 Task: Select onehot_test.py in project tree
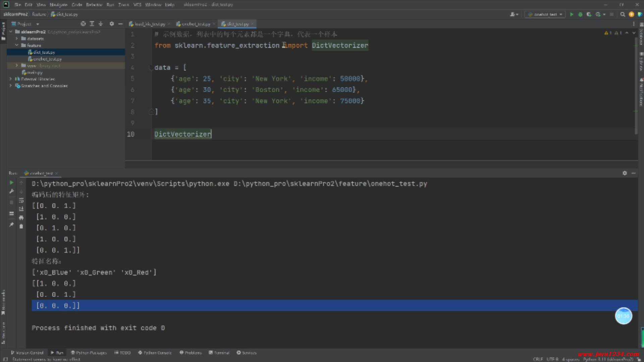47,59
